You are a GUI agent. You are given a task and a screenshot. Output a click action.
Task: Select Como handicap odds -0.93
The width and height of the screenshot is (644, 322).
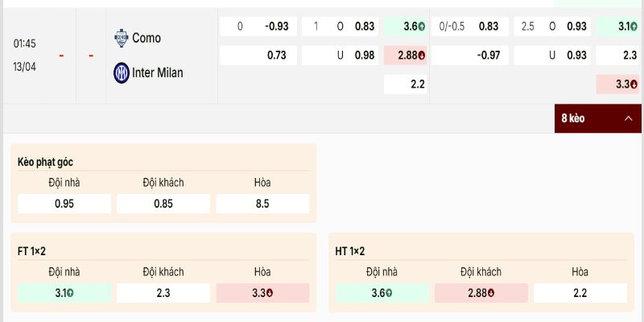(x=276, y=27)
